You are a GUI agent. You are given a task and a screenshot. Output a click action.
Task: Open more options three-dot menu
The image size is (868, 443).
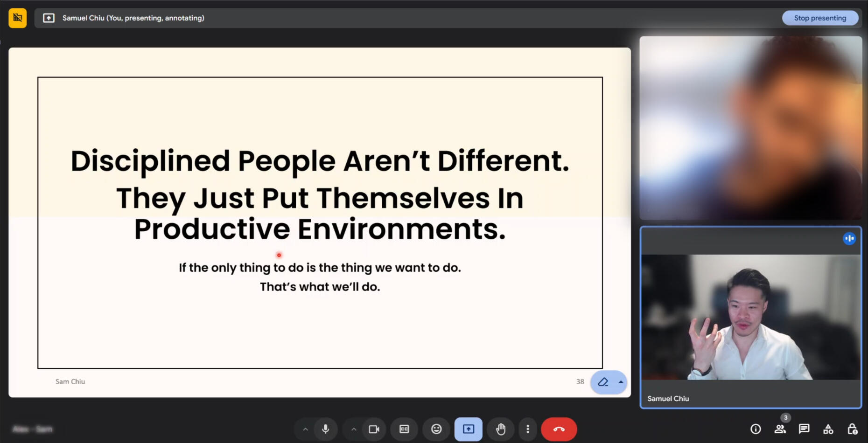[x=528, y=429]
